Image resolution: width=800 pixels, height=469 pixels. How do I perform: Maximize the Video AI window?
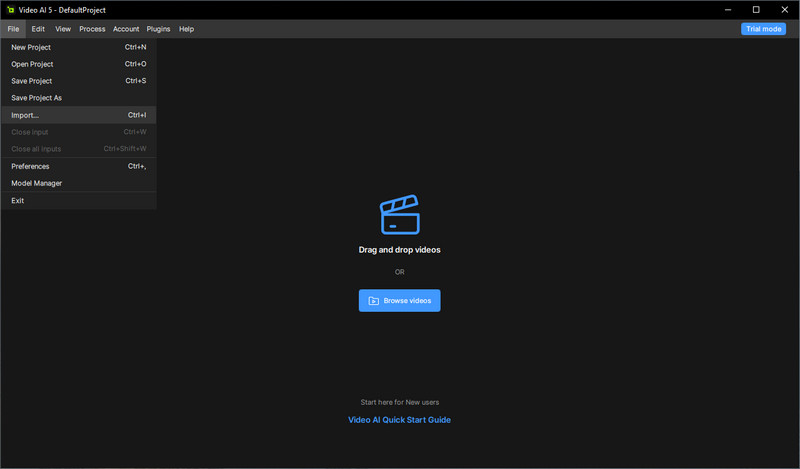[756, 10]
